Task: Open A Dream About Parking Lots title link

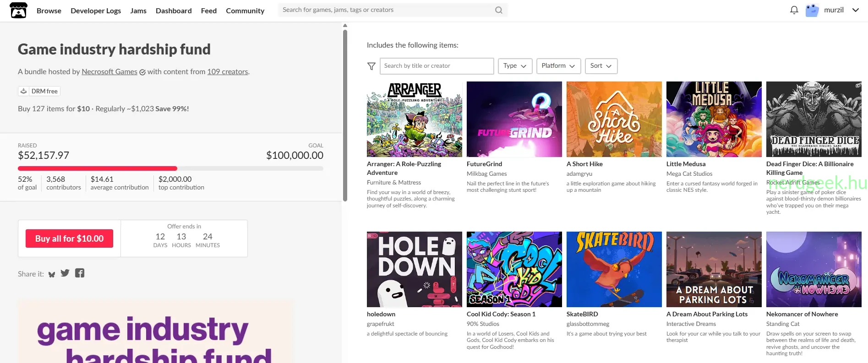Action: point(707,314)
